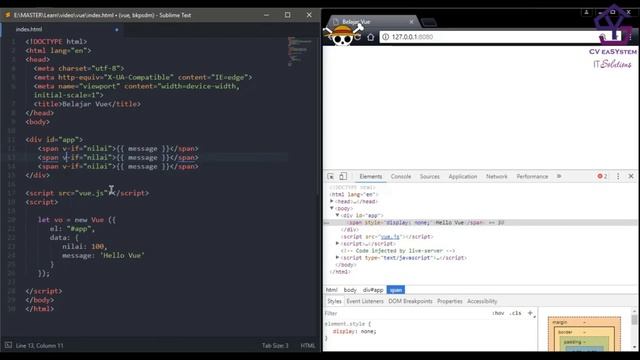Click the 'message: 'Hello Vue'' line in the editor
The image size is (640, 360).
(103, 256)
